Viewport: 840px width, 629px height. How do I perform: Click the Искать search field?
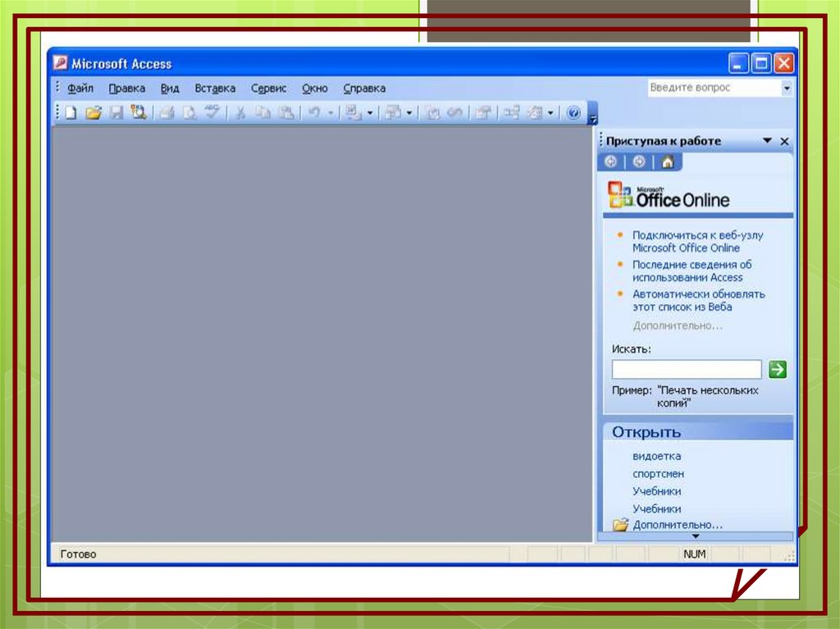[687, 369]
